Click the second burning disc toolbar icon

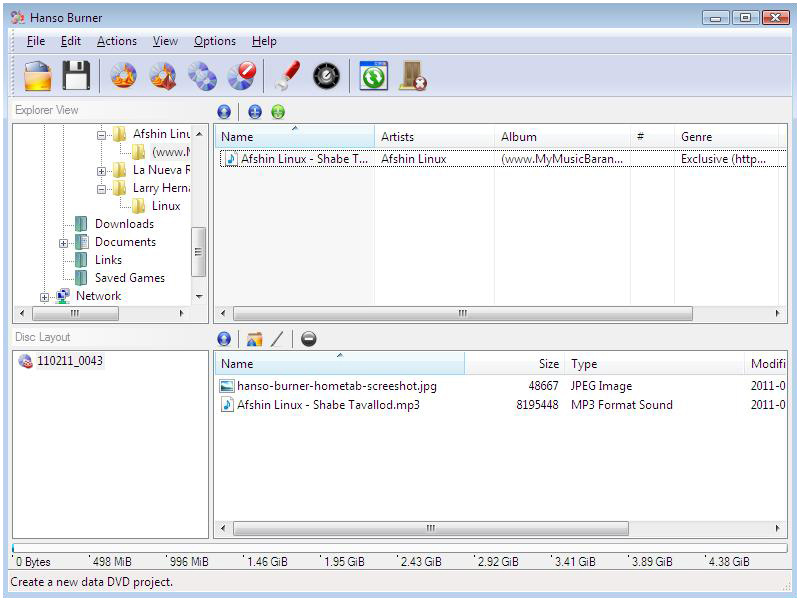tap(163, 76)
